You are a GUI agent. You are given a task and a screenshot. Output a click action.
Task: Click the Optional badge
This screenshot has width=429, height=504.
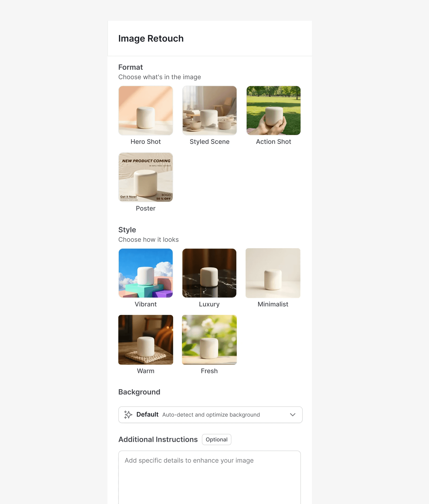pos(217,439)
